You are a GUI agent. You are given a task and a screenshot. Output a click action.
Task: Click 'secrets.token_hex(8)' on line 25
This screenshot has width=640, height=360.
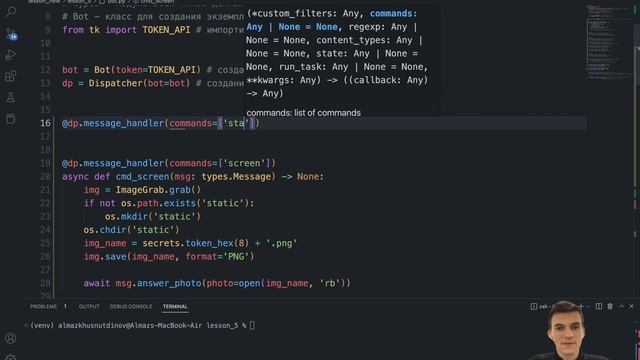[x=195, y=243]
